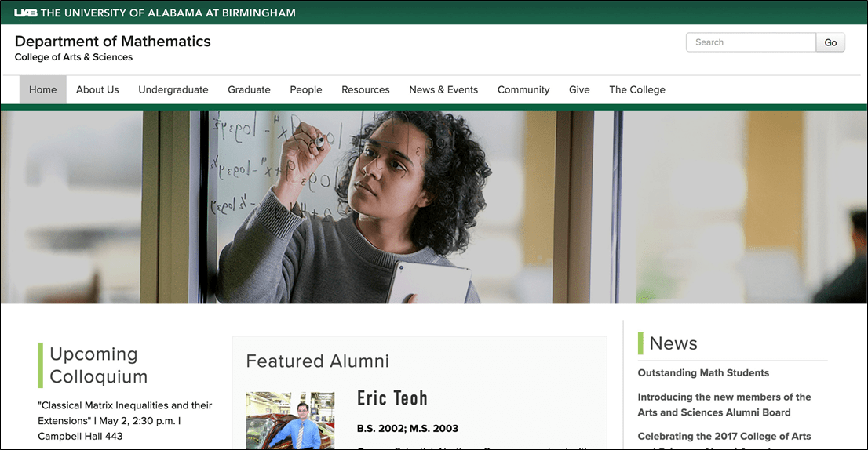Open the Community menu item
The width and height of the screenshot is (868, 450).
click(523, 89)
